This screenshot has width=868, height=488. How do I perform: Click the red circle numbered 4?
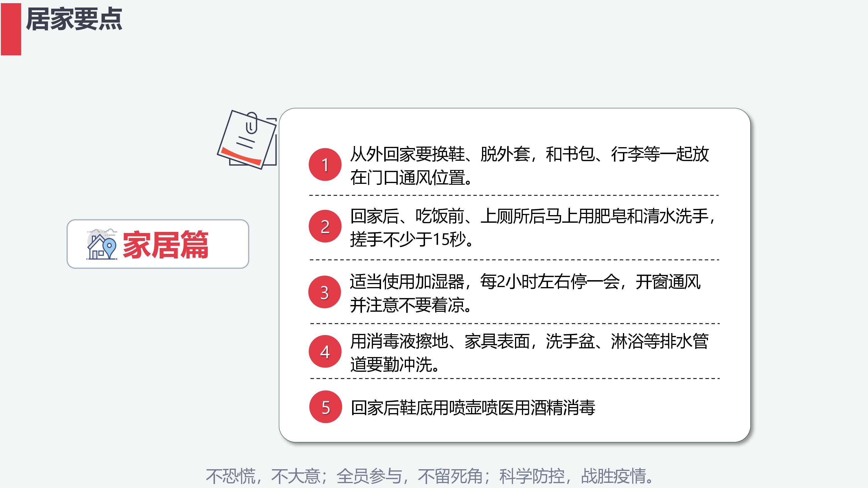pos(325,351)
